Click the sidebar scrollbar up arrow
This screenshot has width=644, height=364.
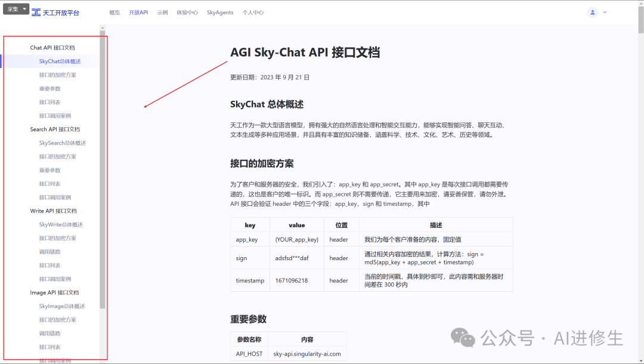point(103,28)
